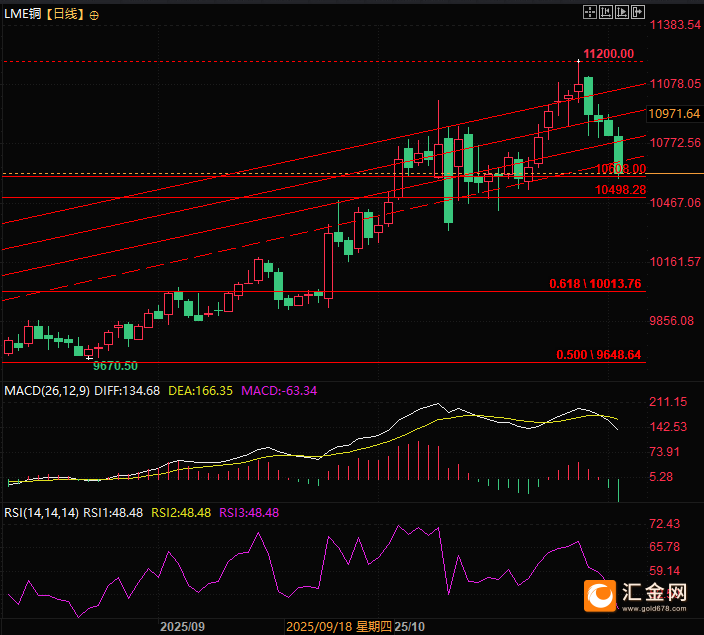Click the RSI(14,14,14) indicator title
704x635 pixels.
[41, 512]
